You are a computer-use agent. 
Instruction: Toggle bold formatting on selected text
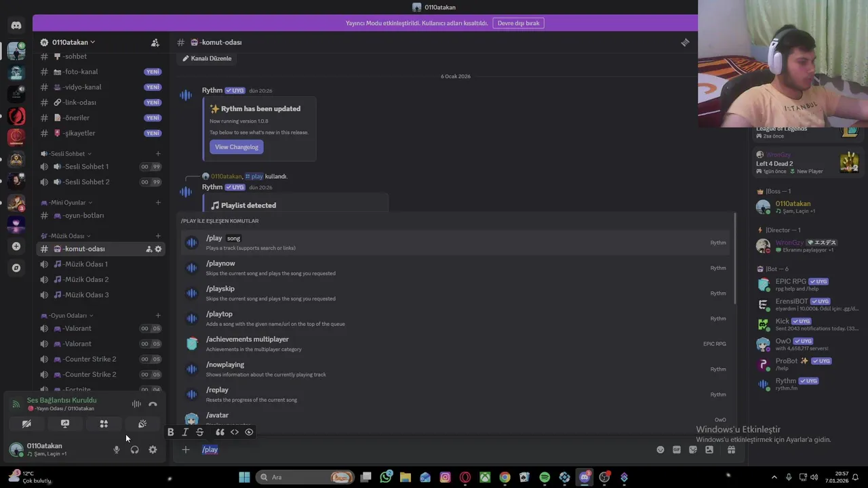pyautogui.click(x=171, y=432)
